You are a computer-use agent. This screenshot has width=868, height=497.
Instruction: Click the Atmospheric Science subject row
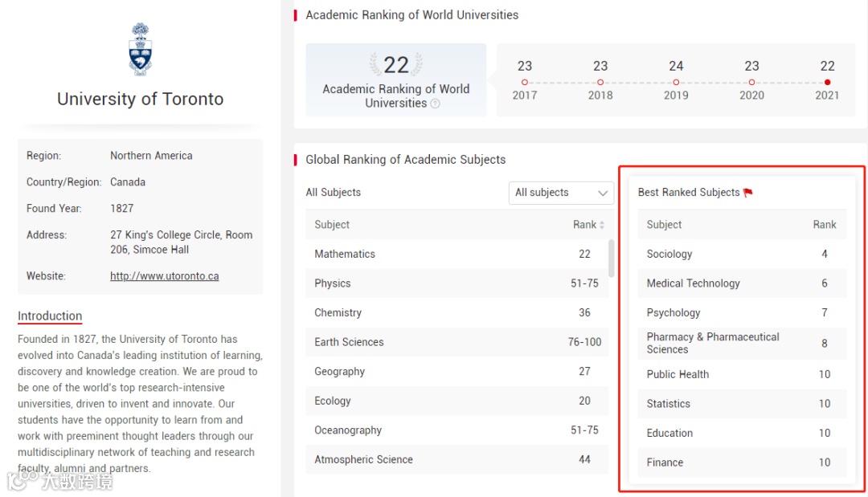click(457, 458)
